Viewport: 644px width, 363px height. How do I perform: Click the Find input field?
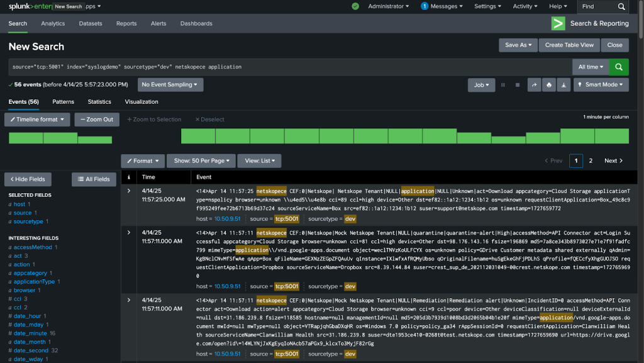(x=597, y=6)
